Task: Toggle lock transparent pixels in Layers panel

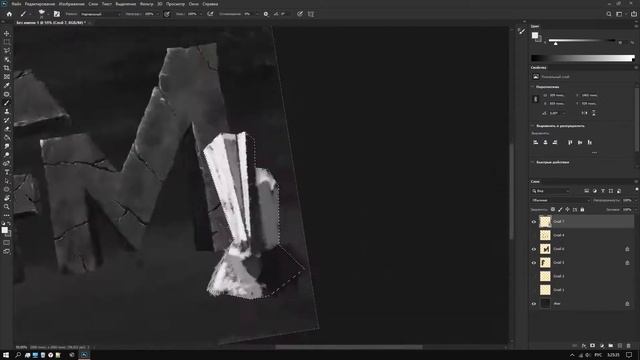Action: [x=553, y=209]
